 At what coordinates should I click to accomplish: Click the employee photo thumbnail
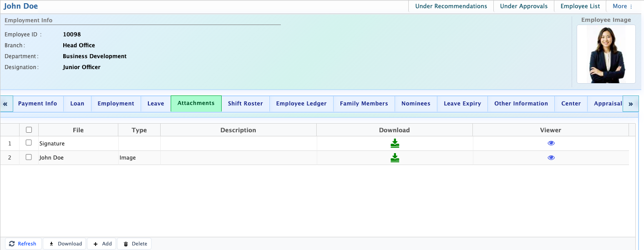pos(606,54)
